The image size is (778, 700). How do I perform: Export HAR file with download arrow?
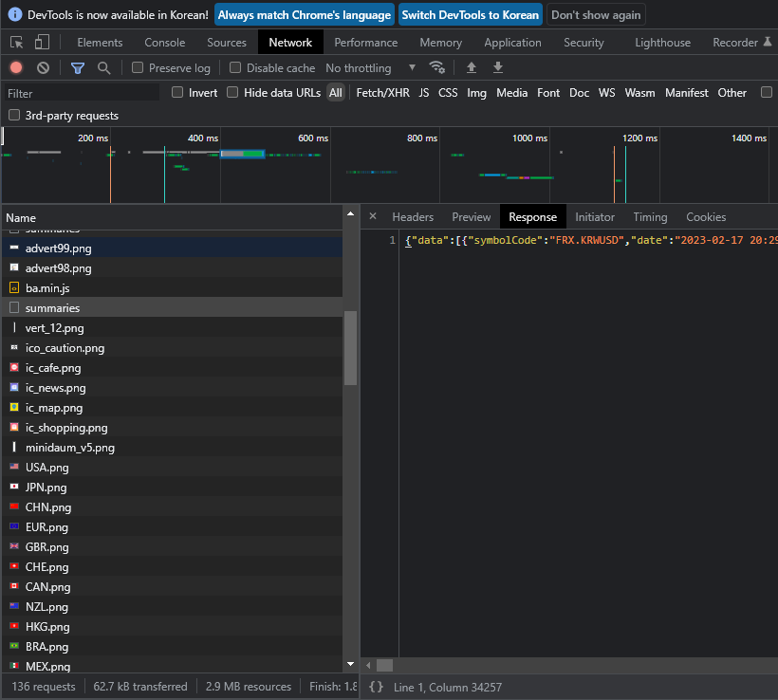click(x=498, y=67)
